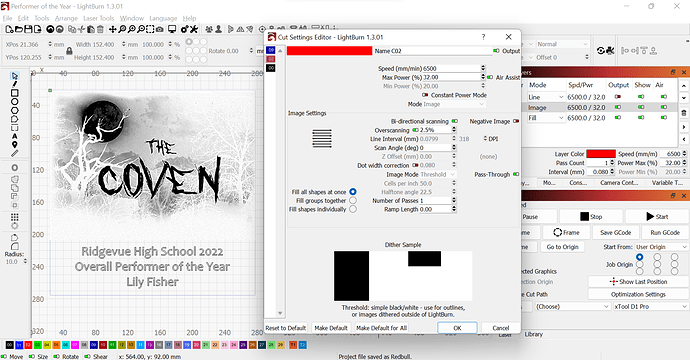Select the Draw Rectangle tool

15,93
